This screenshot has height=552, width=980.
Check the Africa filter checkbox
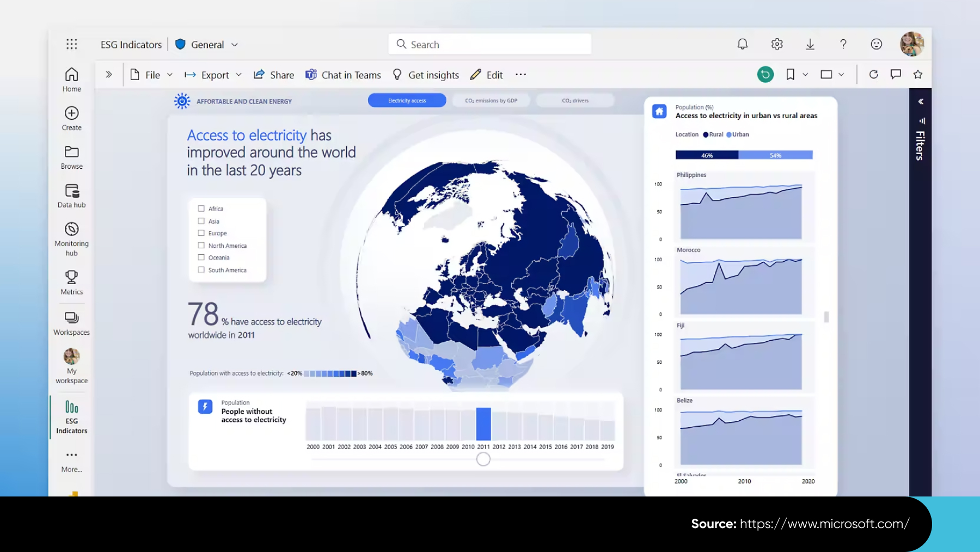click(x=201, y=208)
